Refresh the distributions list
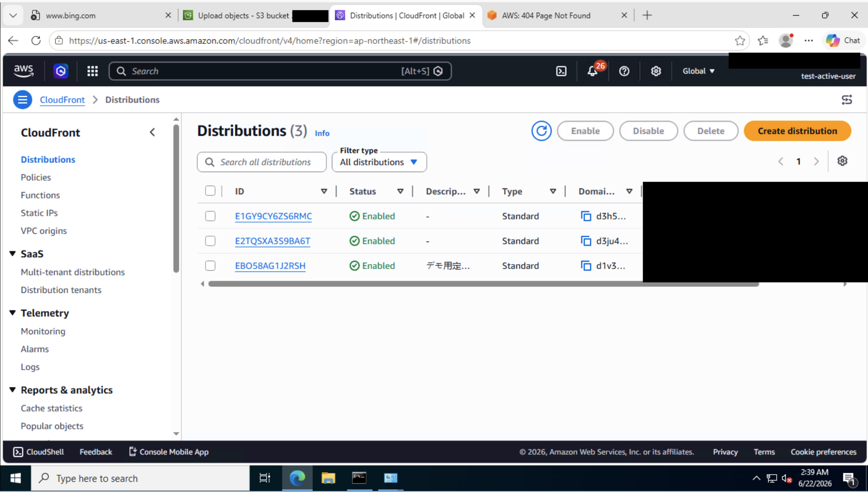Viewport: 868px width, 492px height. [541, 131]
